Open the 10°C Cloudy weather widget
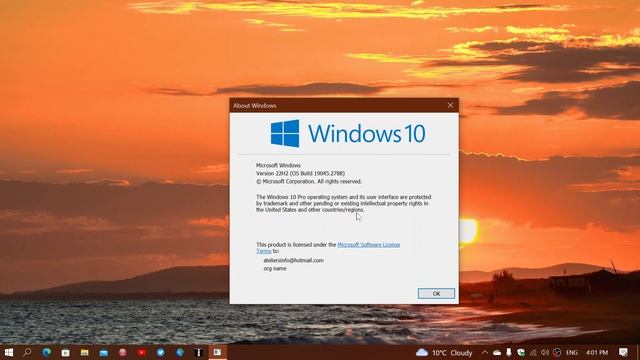 [444, 352]
